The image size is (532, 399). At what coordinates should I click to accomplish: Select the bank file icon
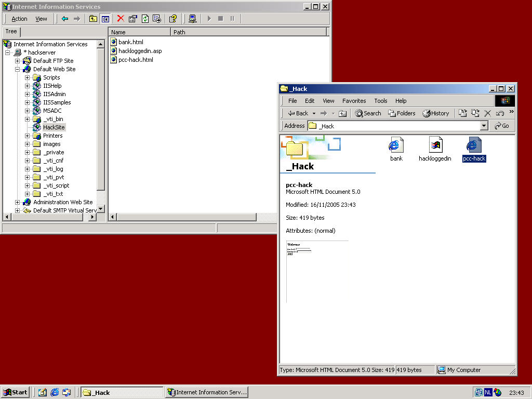(396, 149)
